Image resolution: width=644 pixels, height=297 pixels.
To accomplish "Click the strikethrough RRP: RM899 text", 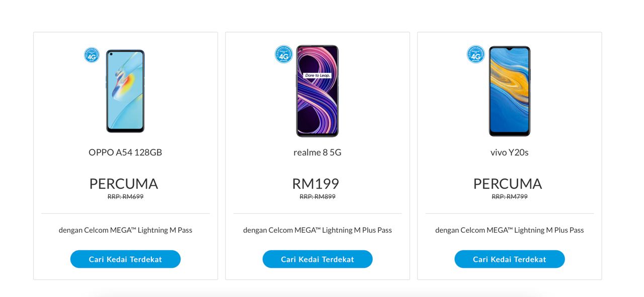I will coord(317,197).
